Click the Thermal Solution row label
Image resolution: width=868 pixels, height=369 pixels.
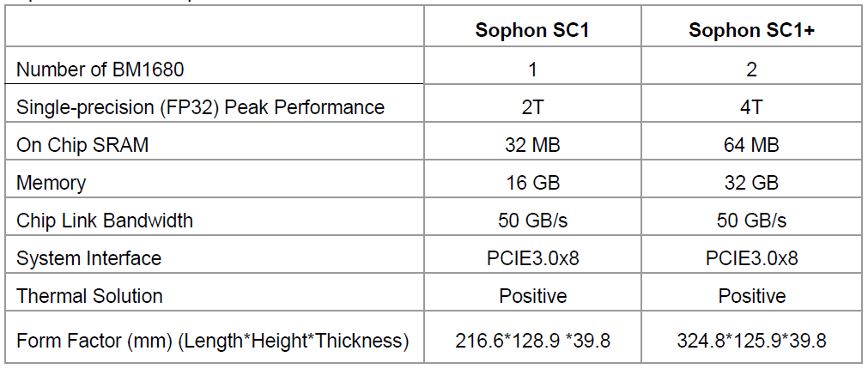89,296
